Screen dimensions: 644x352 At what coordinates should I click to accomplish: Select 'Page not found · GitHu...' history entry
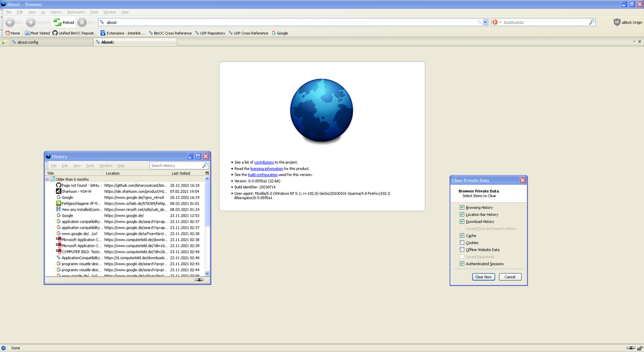click(126, 185)
